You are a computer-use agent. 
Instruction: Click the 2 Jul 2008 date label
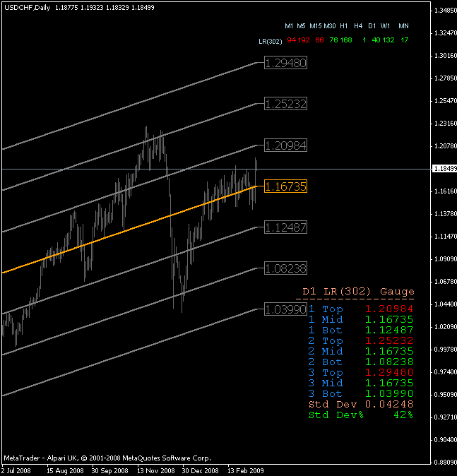pos(16,471)
